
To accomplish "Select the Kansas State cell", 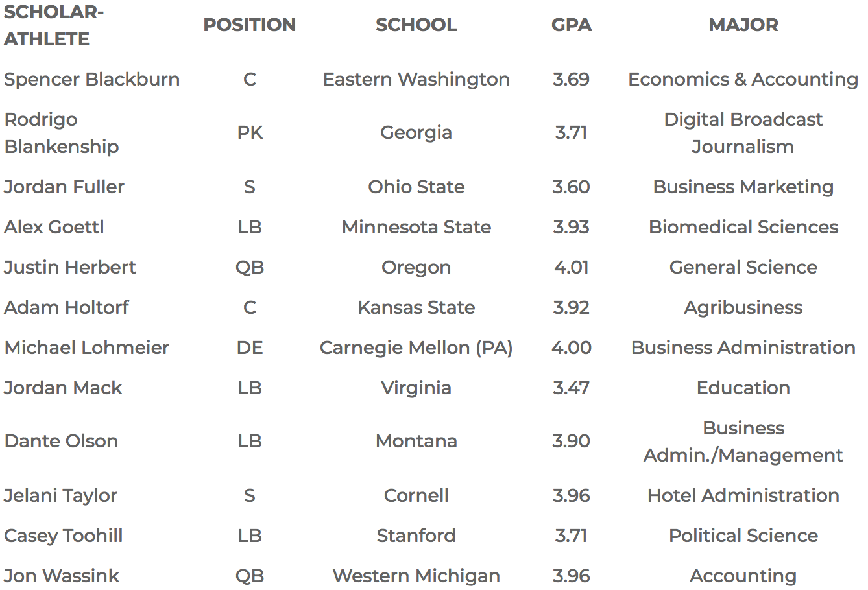I will (416, 307).
